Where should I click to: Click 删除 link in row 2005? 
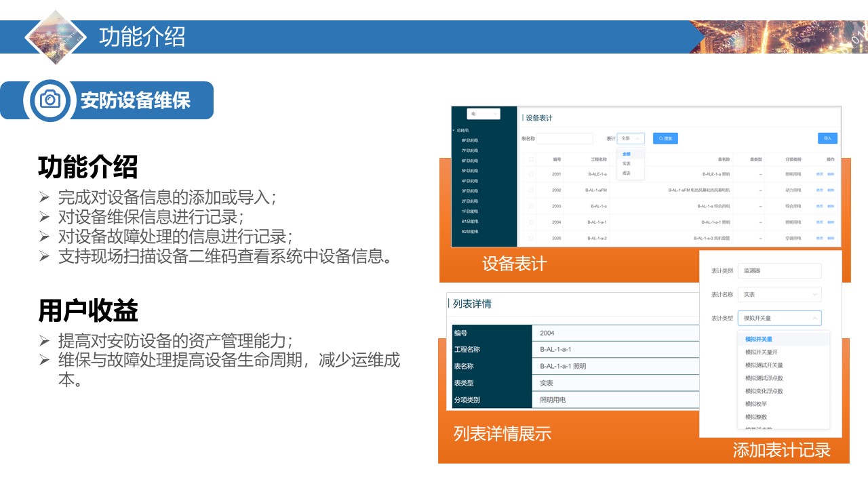point(831,238)
